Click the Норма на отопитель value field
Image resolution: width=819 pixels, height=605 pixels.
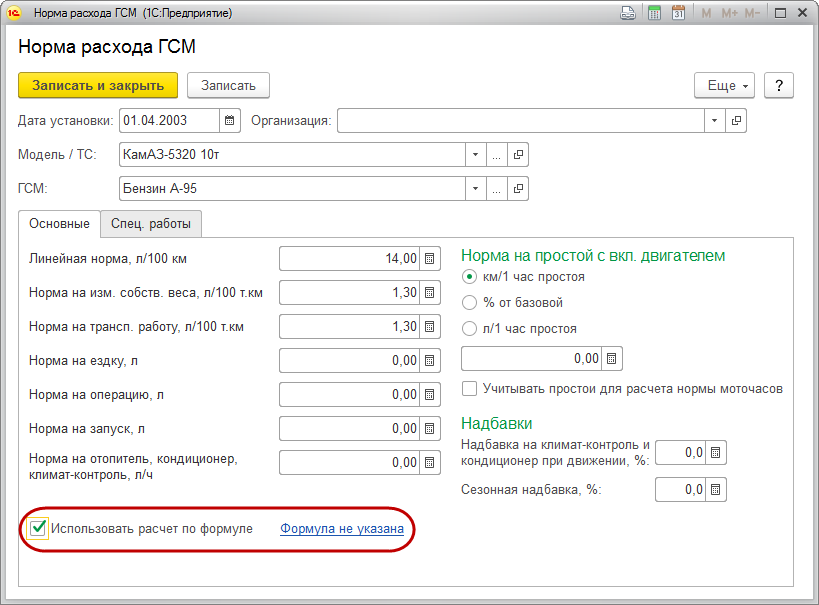350,462
